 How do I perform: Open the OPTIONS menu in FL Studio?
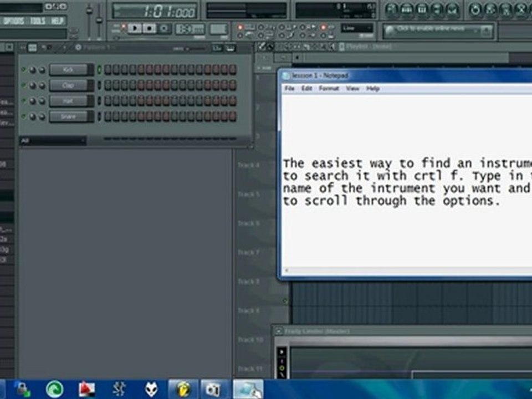pyautogui.click(x=13, y=21)
